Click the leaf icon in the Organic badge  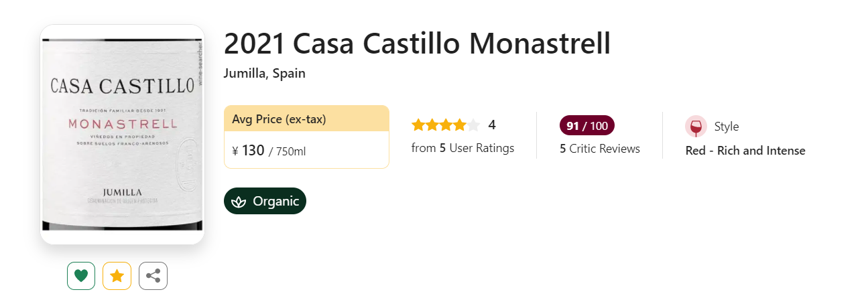(239, 202)
